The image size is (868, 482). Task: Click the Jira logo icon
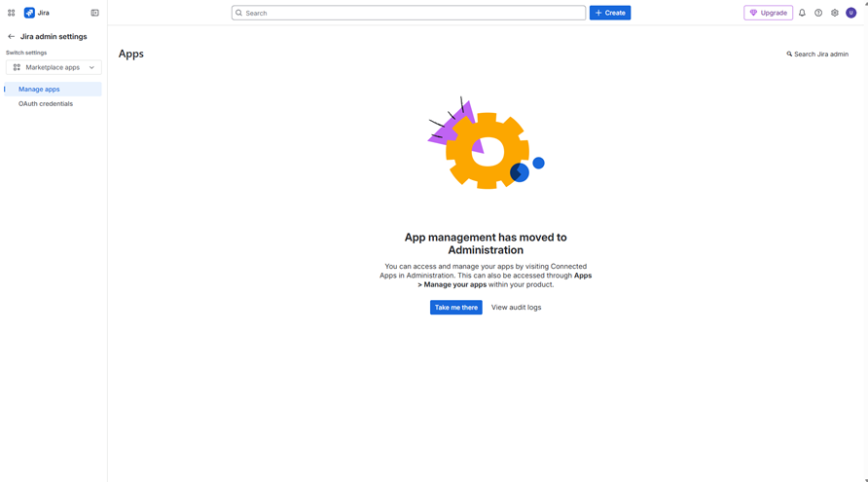pyautogui.click(x=29, y=13)
